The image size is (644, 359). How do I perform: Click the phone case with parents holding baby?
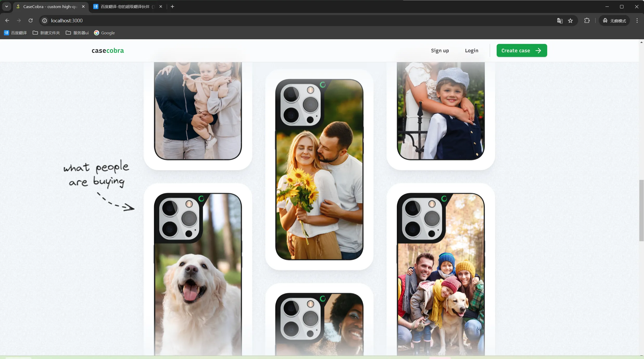[x=198, y=111]
